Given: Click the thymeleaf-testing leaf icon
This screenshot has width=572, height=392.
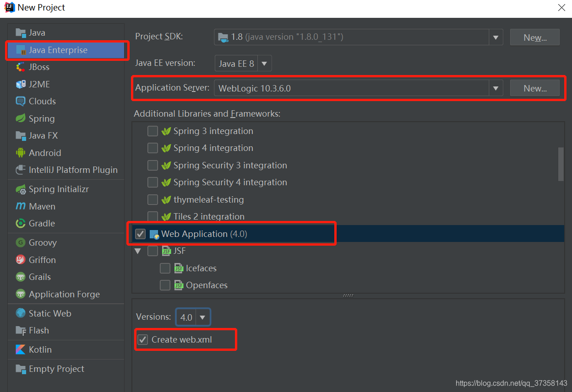Looking at the screenshot, I should [166, 200].
